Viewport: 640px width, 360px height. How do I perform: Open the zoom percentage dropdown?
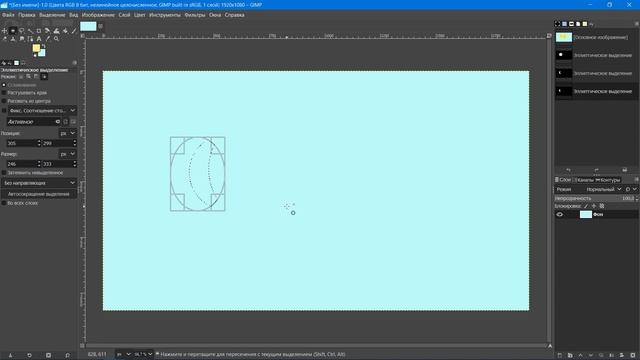tap(143, 354)
